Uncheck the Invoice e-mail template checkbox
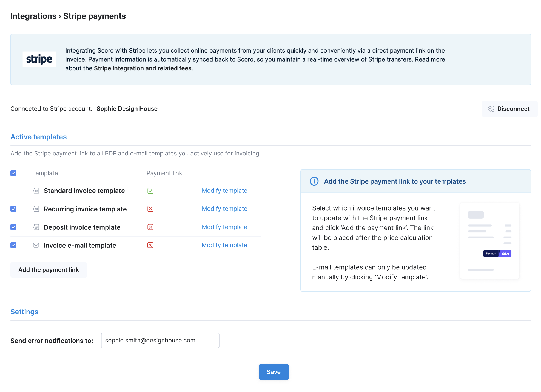 point(13,245)
